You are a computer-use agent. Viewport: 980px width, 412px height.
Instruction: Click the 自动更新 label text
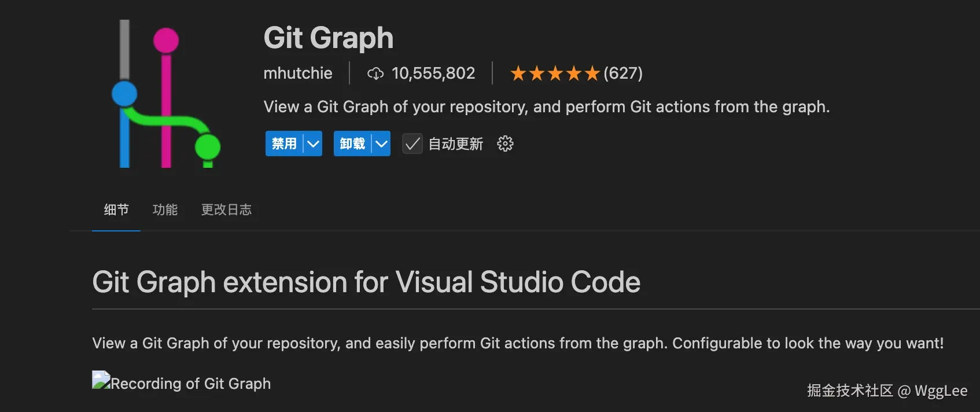click(455, 144)
